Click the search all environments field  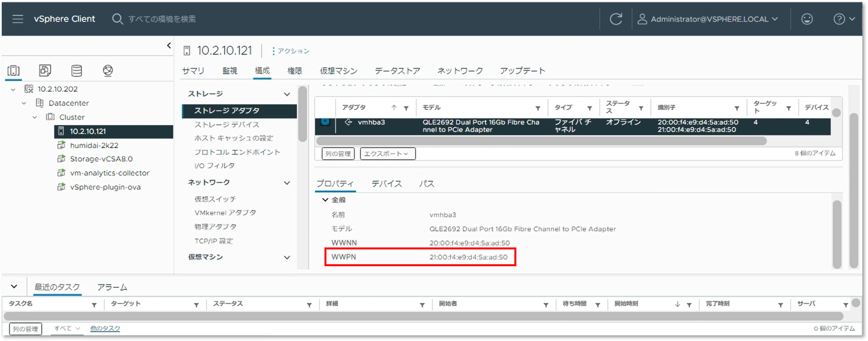pyautogui.click(x=162, y=19)
